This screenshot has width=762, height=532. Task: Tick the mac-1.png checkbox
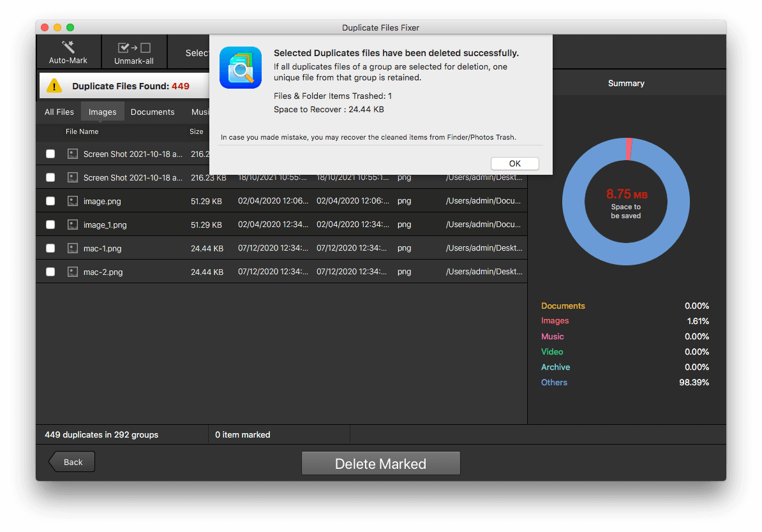[x=50, y=248]
